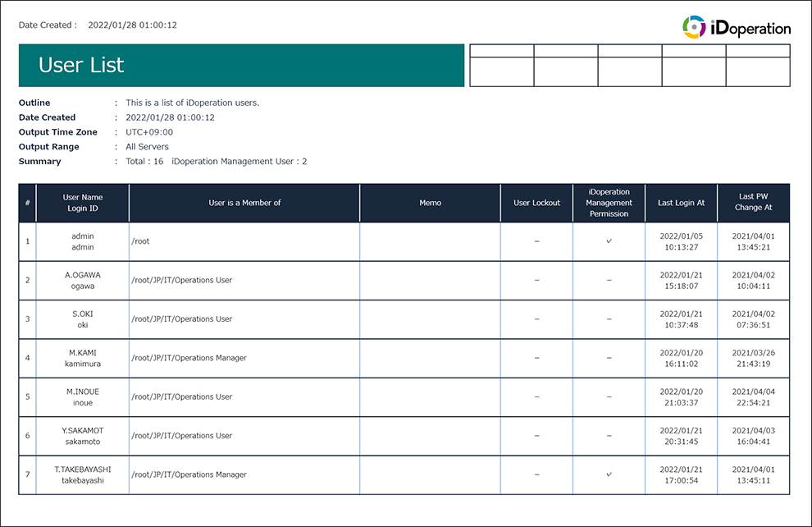Click last login 2022/01/21 10:37:48

click(x=681, y=319)
